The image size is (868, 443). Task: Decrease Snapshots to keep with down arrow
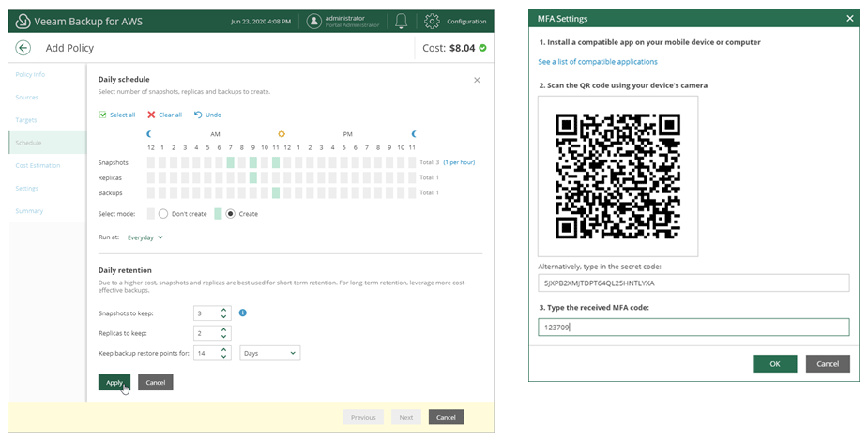[223, 316]
